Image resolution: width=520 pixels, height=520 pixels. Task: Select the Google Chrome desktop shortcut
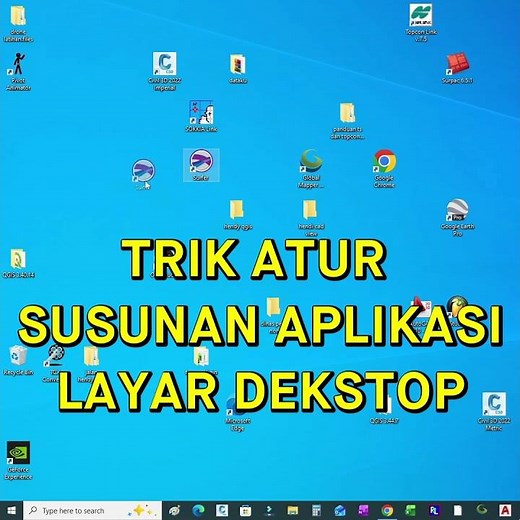click(x=384, y=169)
